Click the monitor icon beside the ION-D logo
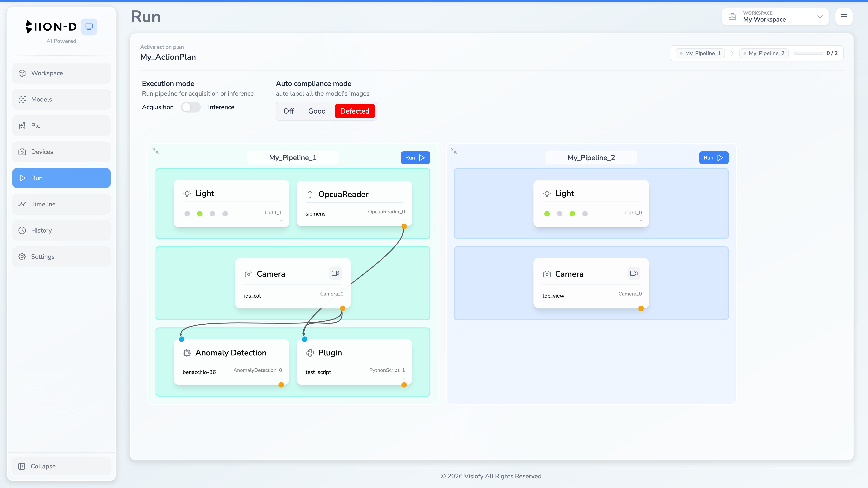 click(x=89, y=27)
